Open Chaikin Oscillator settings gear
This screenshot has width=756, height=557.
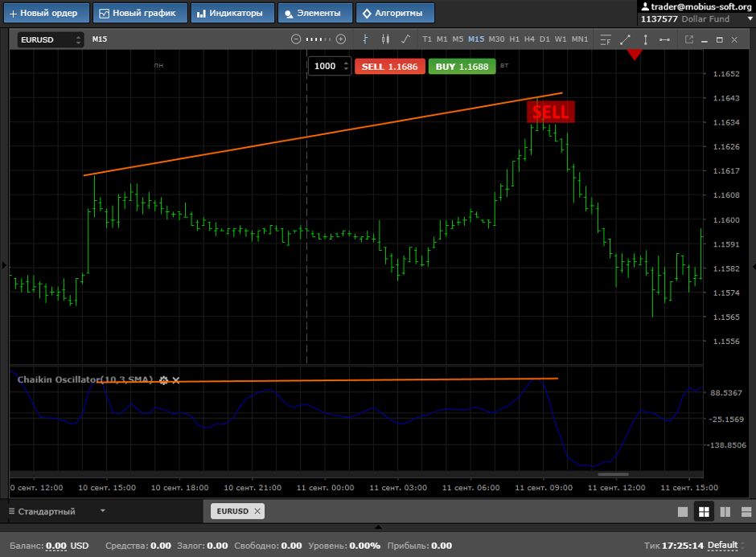164,380
